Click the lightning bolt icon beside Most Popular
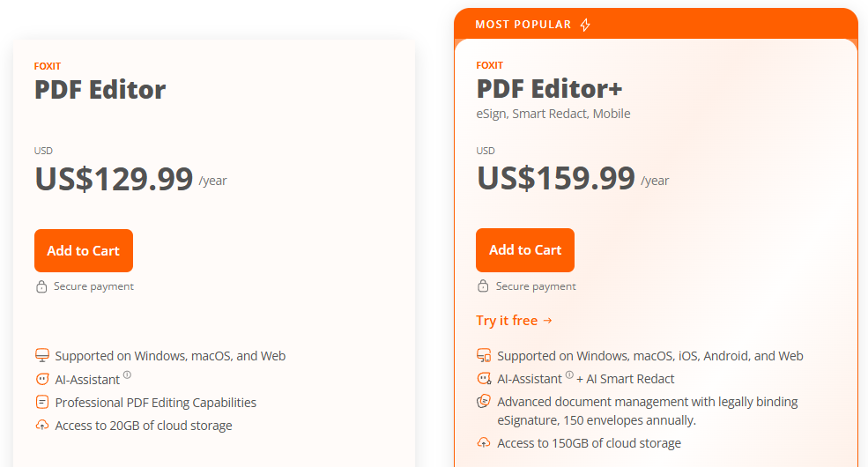 (586, 25)
